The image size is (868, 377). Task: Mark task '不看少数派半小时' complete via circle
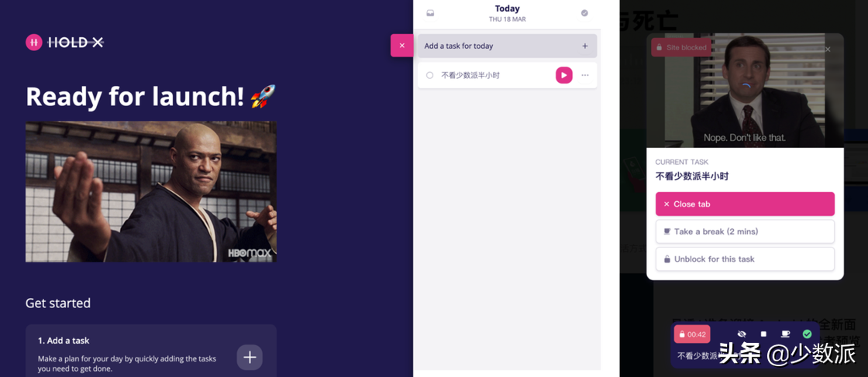click(x=429, y=75)
